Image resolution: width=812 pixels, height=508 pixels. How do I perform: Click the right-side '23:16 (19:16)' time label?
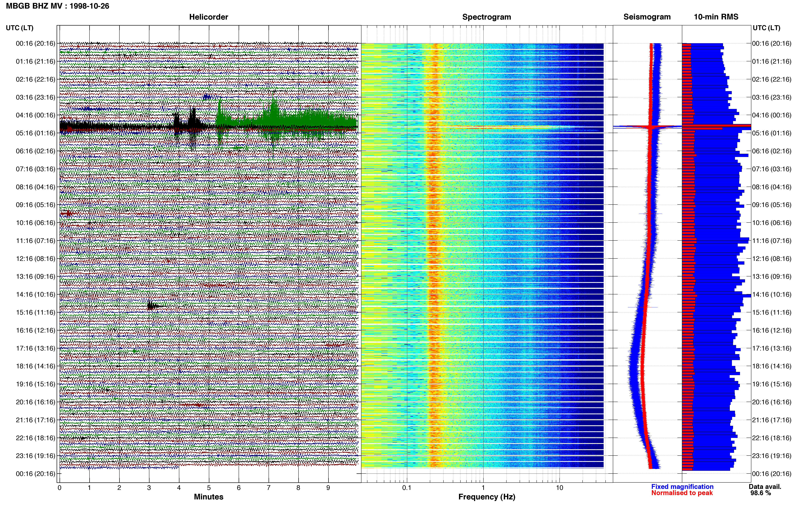[771, 456]
